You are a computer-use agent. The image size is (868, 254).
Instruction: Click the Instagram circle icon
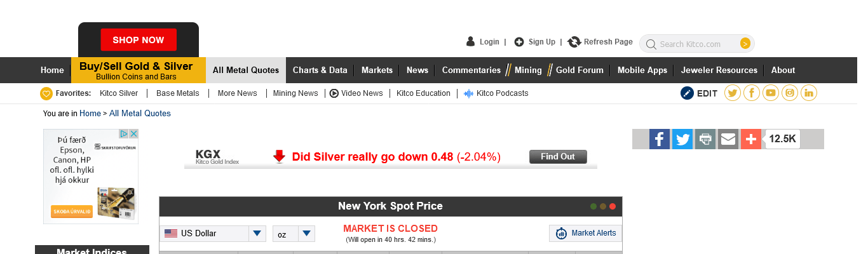pyautogui.click(x=790, y=93)
